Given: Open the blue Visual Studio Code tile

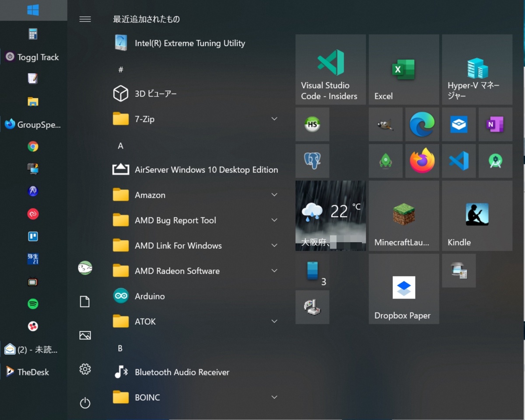Looking at the screenshot, I should pyautogui.click(x=459, y=161).
